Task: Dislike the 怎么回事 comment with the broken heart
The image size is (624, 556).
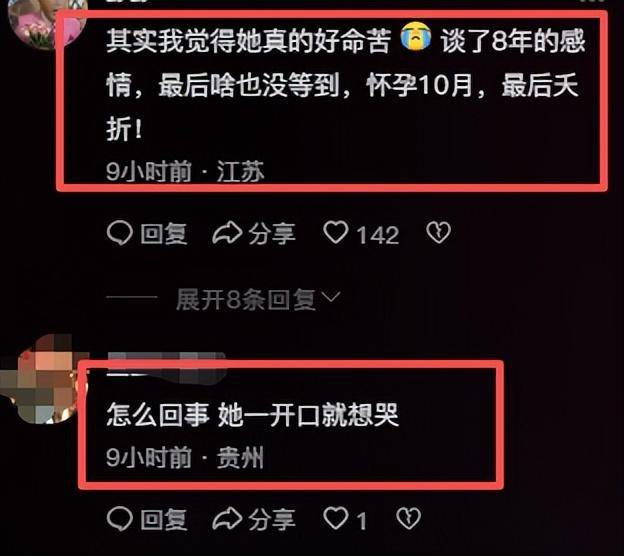Action: click(x=409, y=518)
